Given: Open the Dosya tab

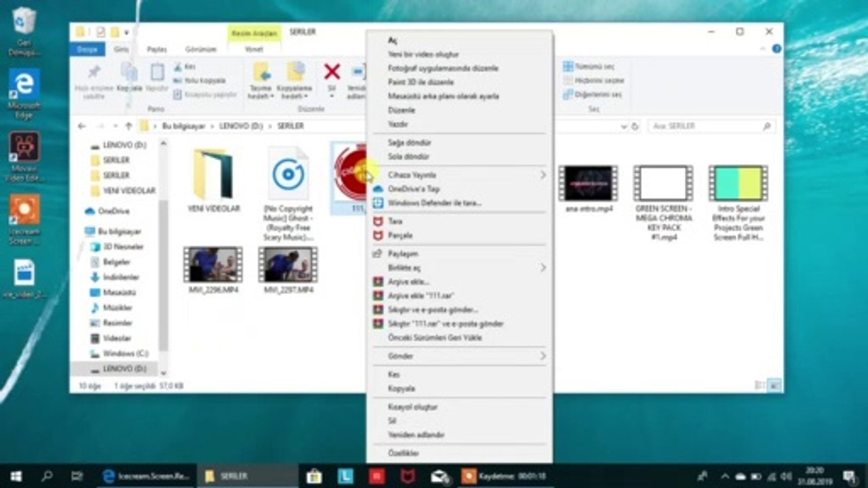Looking at the screenshot, I should click(x=87, y=49).
